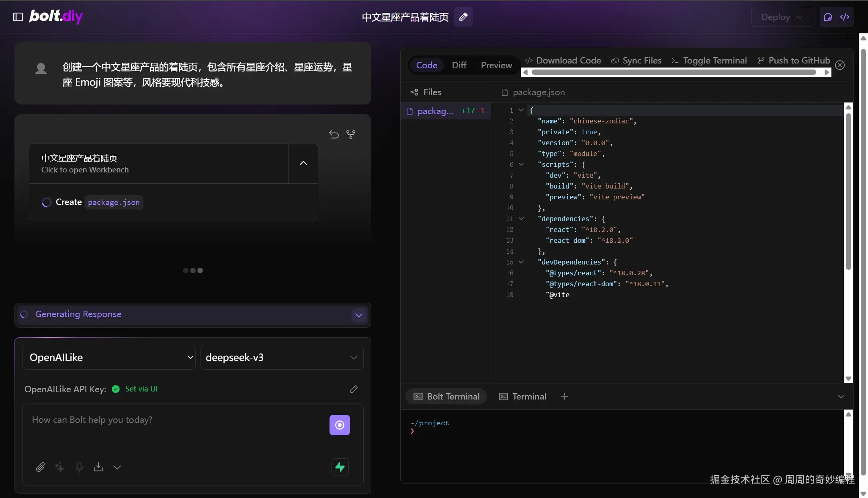Toggle the code view workbench button

tap(845, 17)
